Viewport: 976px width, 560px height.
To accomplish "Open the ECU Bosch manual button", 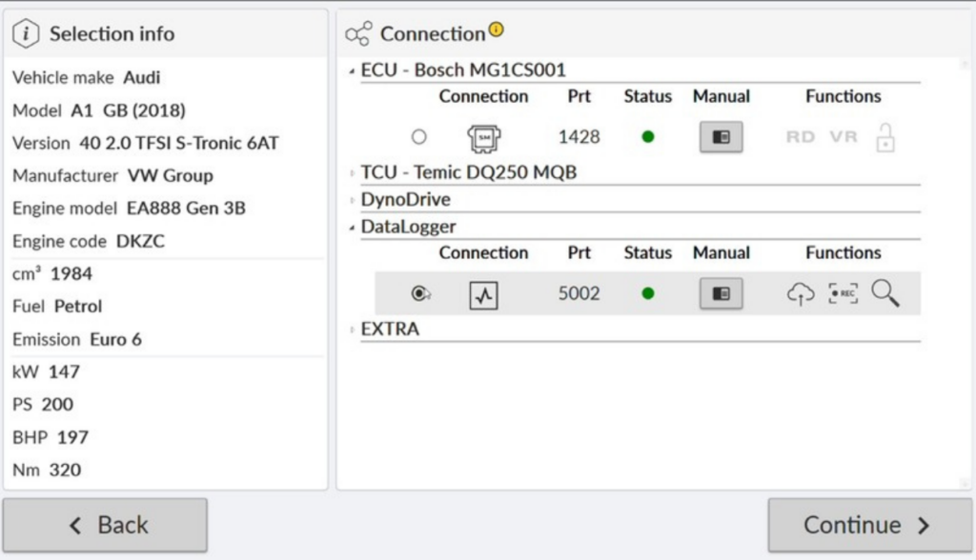I will [721, 137].
